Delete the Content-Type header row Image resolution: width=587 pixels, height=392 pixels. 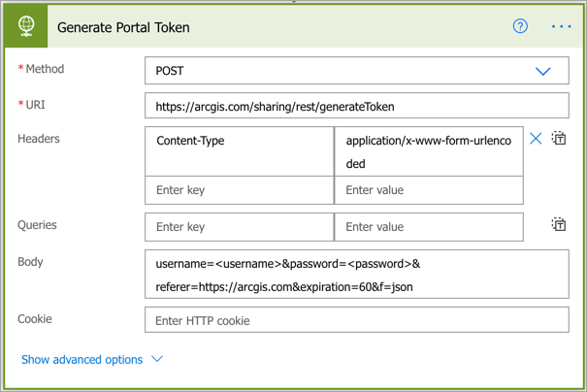pyautogui.click(x=536, y=139)
